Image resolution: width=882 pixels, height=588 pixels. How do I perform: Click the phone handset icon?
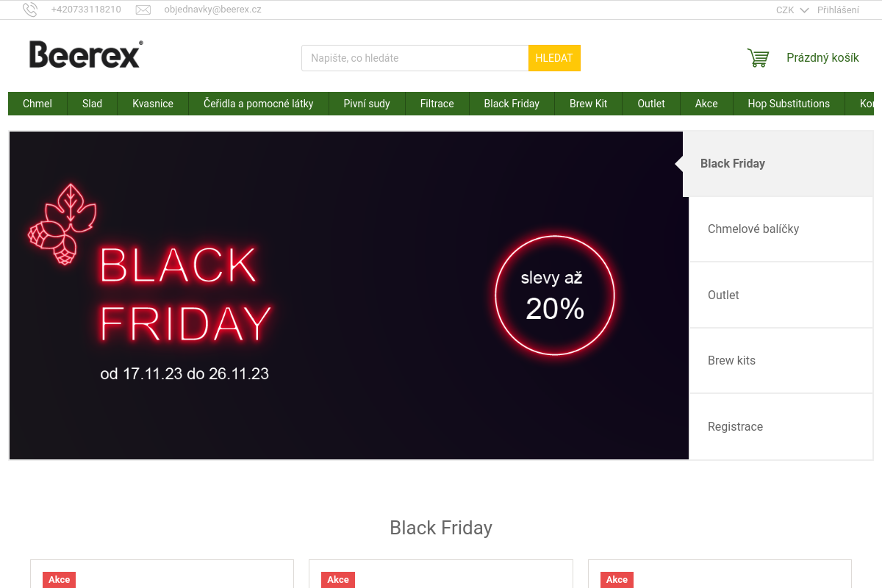[30, 10]
